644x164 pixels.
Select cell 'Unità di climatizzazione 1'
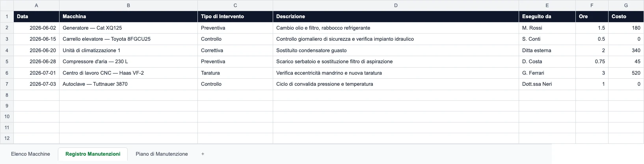tap(128, 51)
